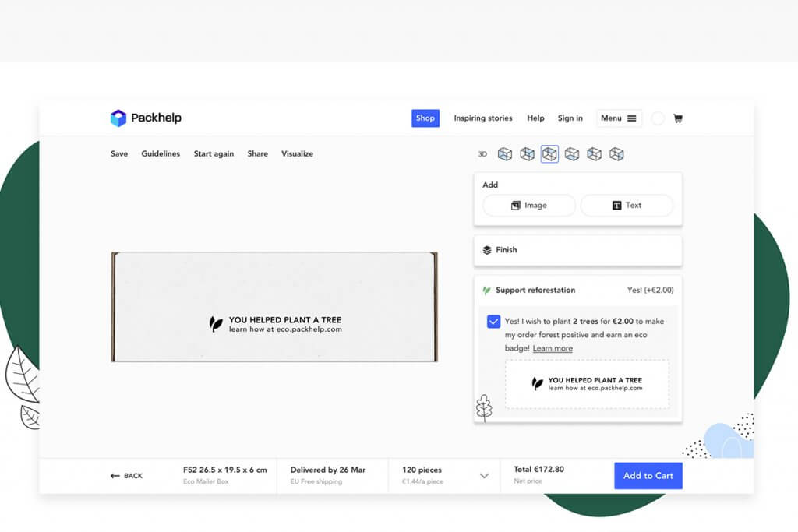Uncheck the plant 2 trees checkbox
The width and height of the screenshot is (798, 532).
tap(493, 322)
